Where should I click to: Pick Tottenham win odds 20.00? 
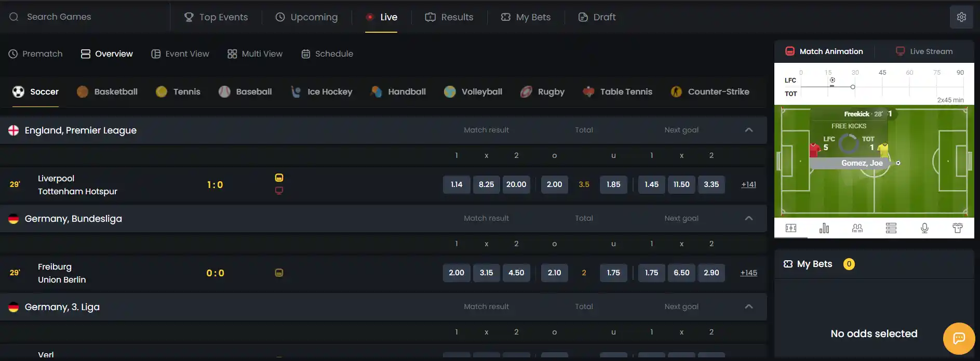(516, 184)
